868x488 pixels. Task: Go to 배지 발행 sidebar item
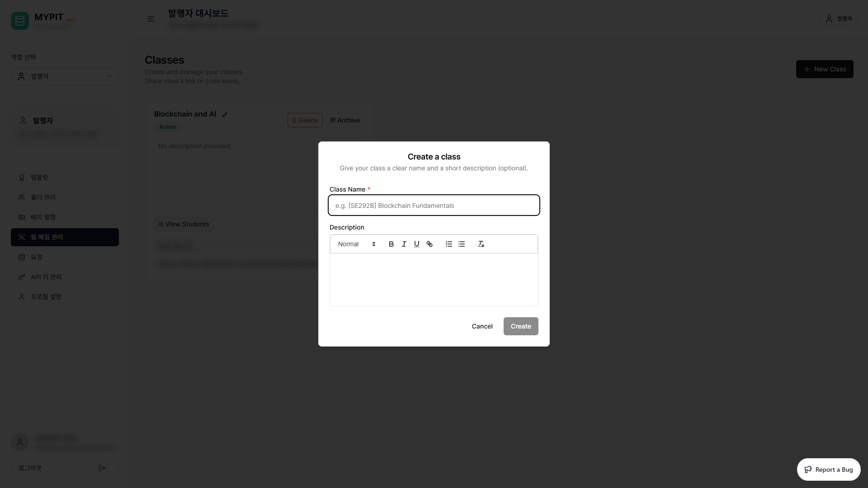pos(43,217)
